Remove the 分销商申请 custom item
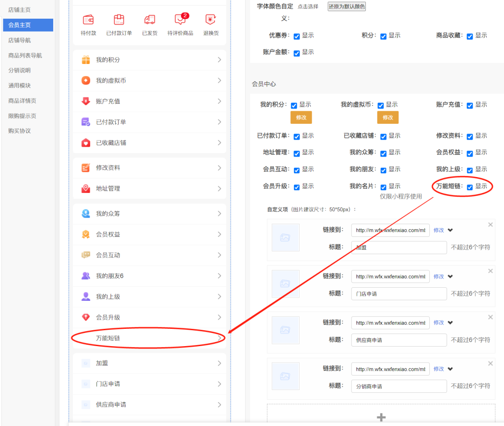This screenshot has height=426, width=504. click(x=490, y=363)
